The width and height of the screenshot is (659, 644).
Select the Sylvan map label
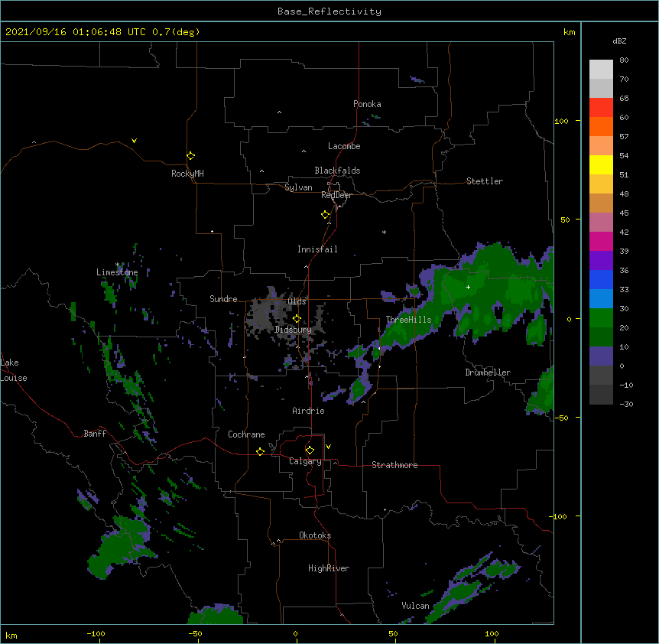(298, 187)
